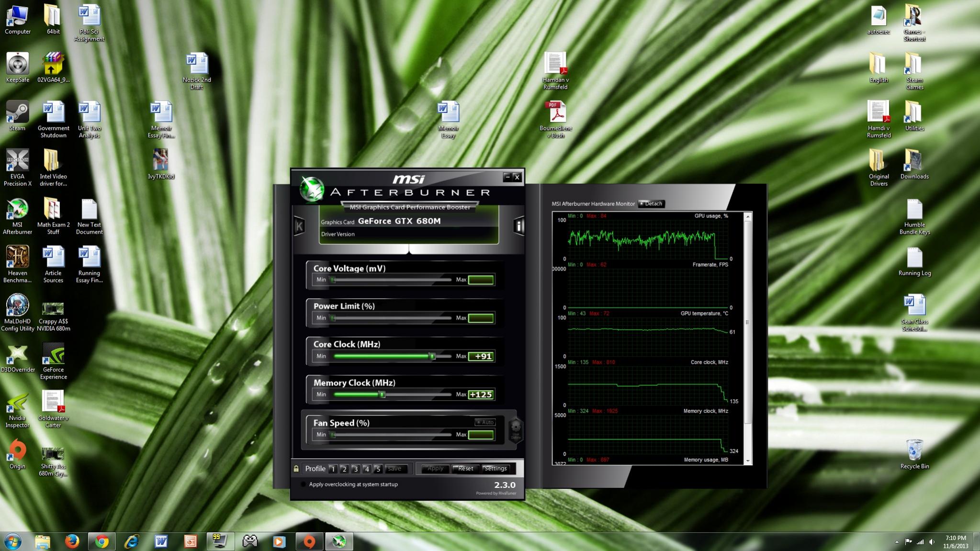
Task: Select the Hamdan v Rumsfeld PDF icon
Action: click(x=555, y=71)
